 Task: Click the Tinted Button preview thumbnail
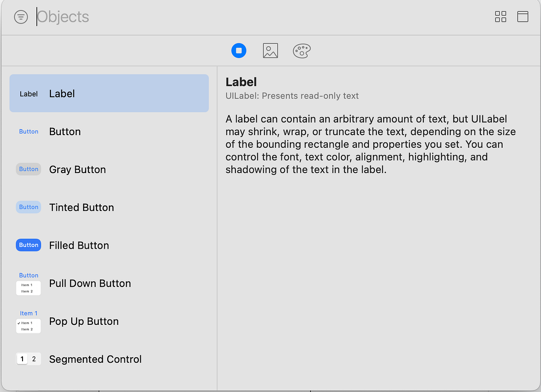[28, 207]
